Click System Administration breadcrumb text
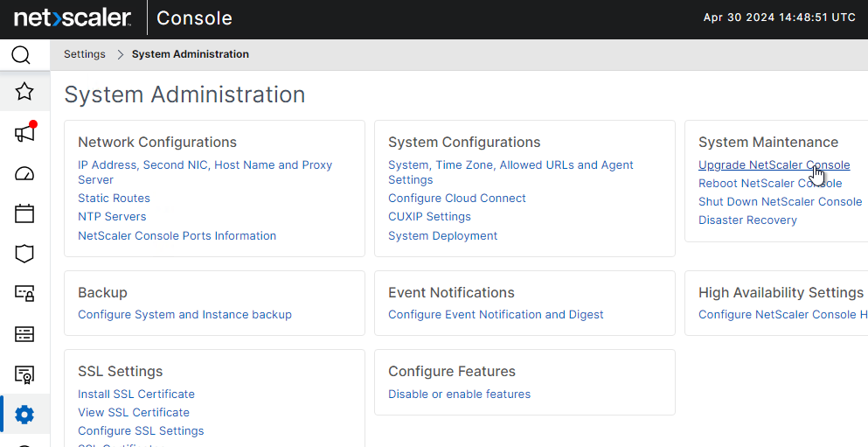Viewport: 868px width, 447px height. [191, 54]
